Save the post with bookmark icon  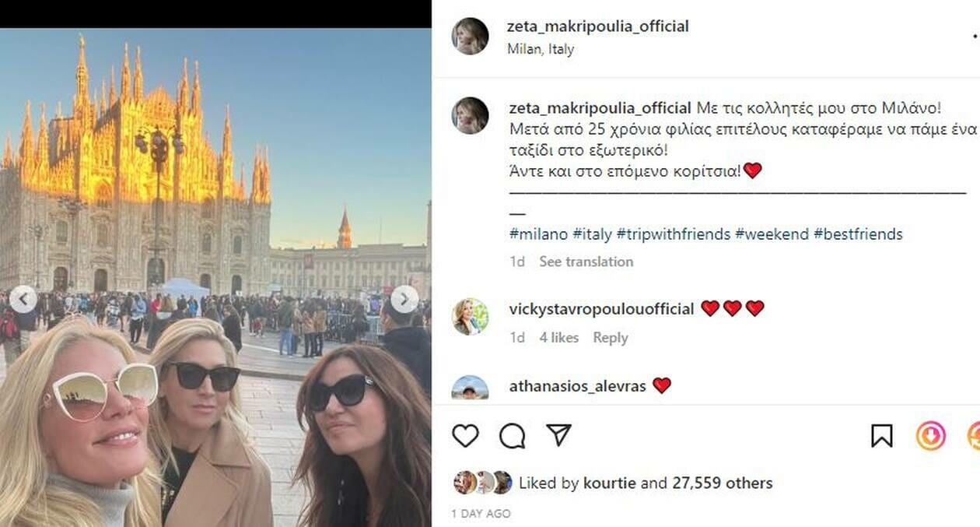tap(881, 436)
